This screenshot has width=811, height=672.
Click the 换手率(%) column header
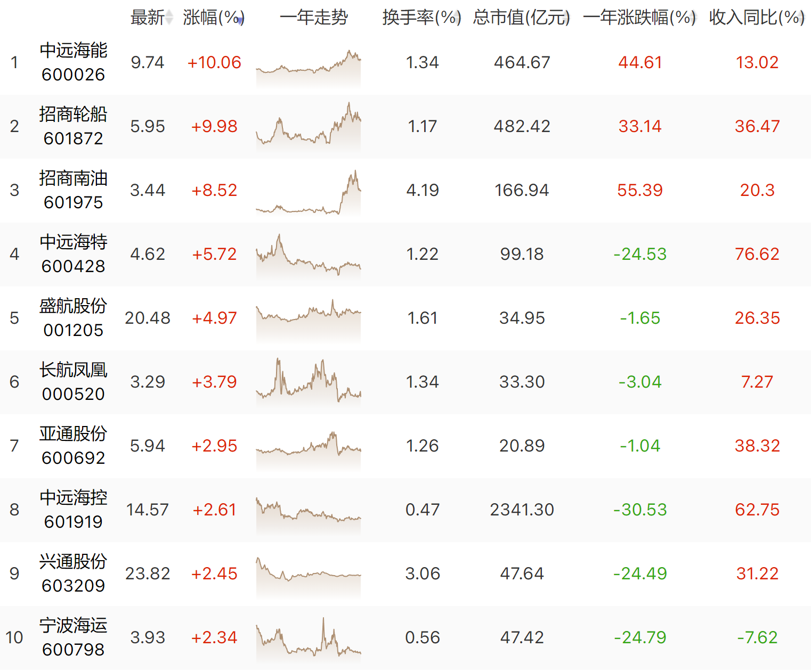click(421, 18)
